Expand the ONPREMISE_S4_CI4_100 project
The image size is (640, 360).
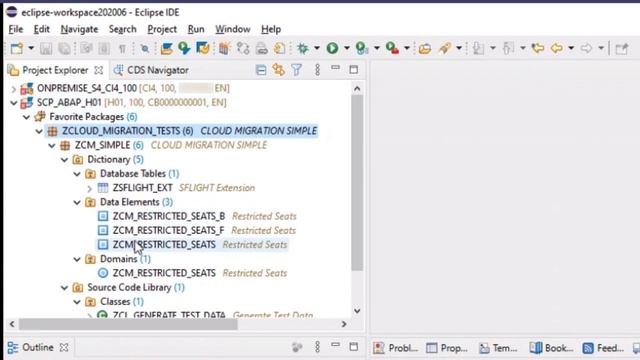(x=13, y=89)
